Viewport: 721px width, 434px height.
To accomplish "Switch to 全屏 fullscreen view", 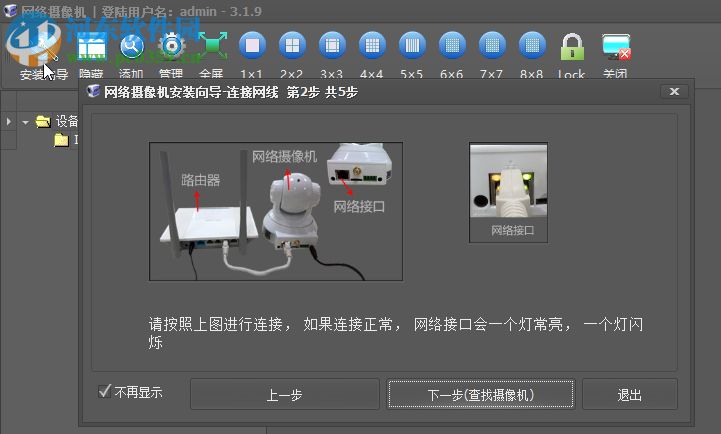I will point(212,46).
